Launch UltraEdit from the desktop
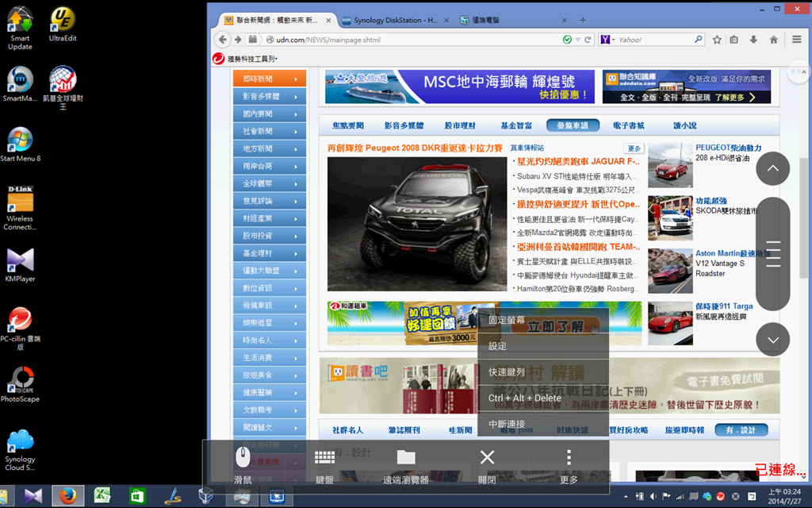Screen dimensions: 812x508 63,24
